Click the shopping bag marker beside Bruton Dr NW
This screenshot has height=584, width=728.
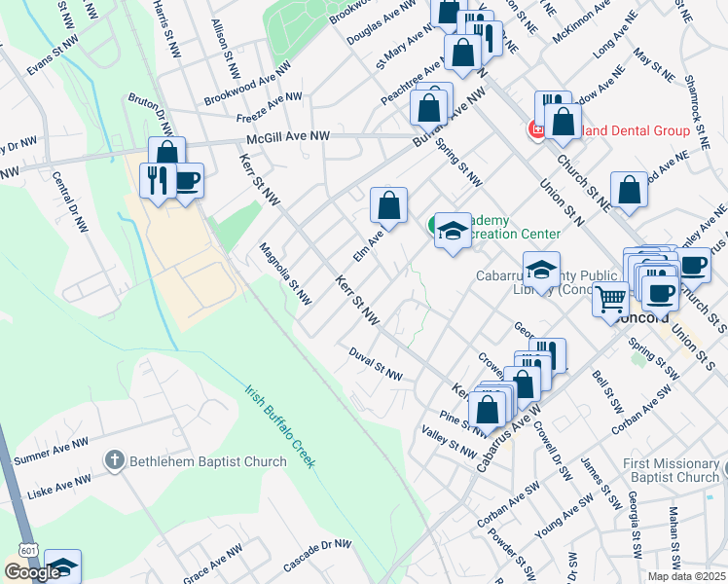coord(167,150)
